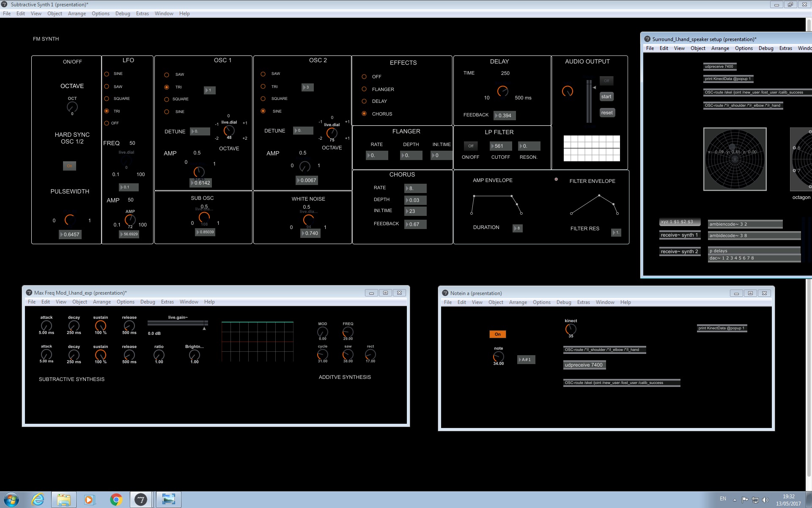Click the kinect dial in Notein window
812x508 pixels.
(x=571, y=329)
